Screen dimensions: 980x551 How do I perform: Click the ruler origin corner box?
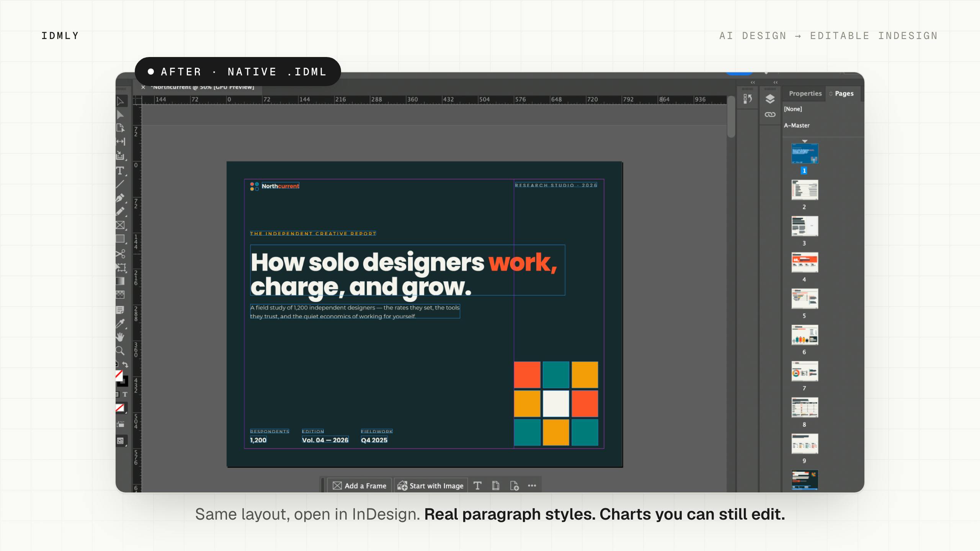click(x=137, y=100)
